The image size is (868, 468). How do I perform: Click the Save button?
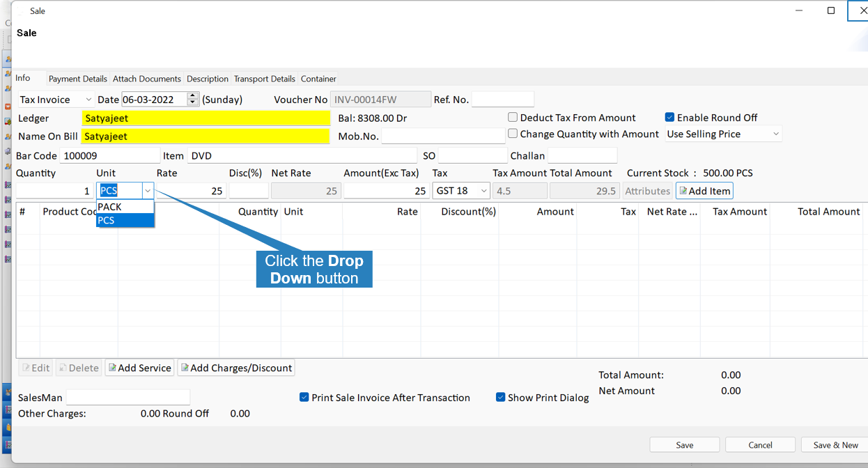coord(684,445)
